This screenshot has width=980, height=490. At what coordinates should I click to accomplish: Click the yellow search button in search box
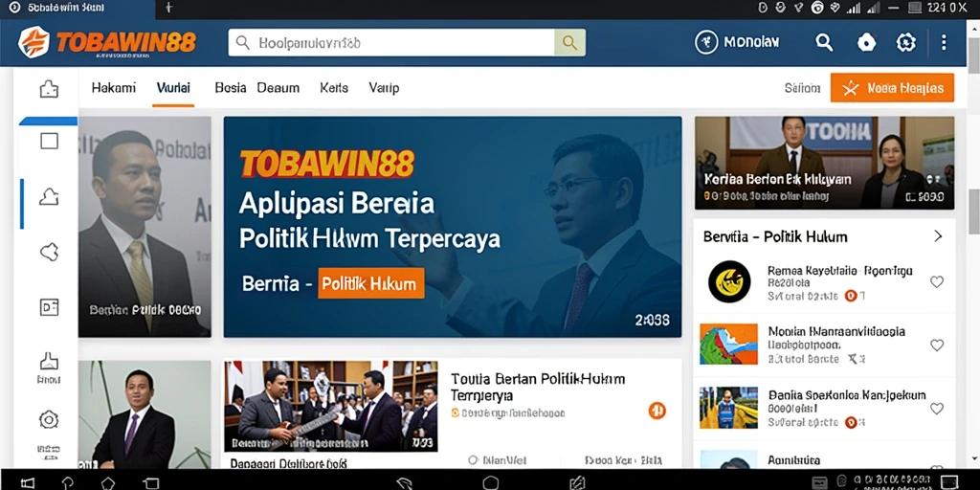point(569,42)
